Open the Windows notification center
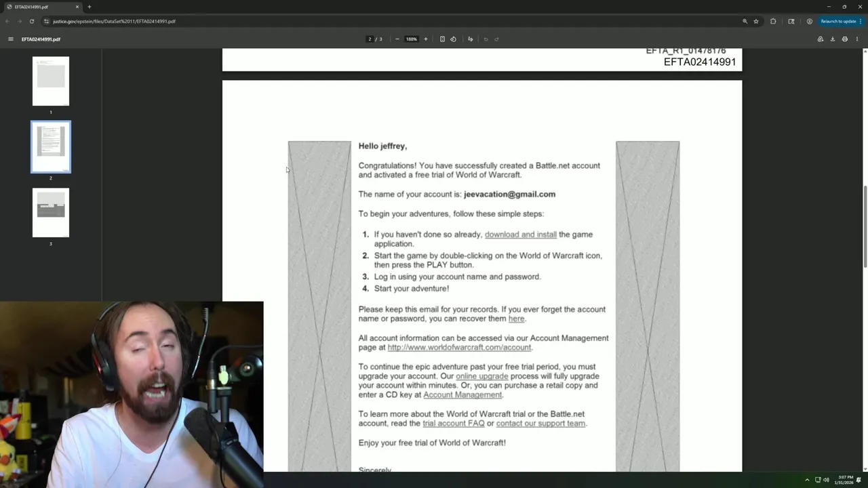 pos(859,480)
